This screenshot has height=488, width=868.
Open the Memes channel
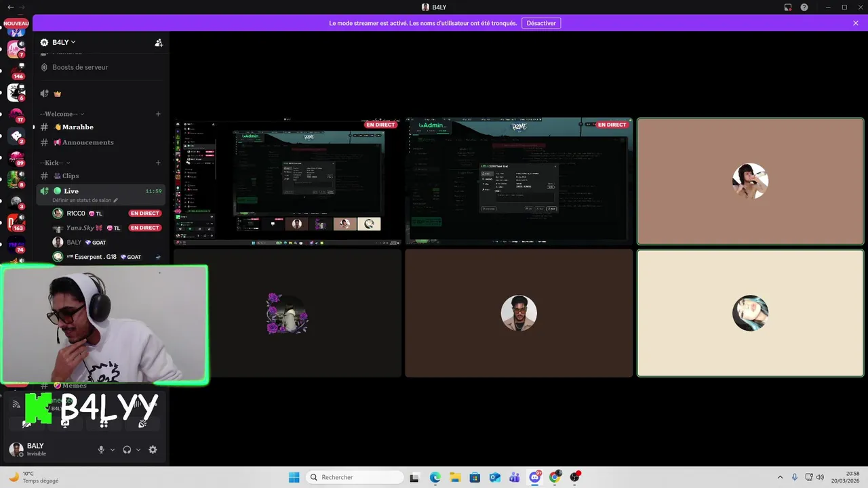tap(74, 386)
